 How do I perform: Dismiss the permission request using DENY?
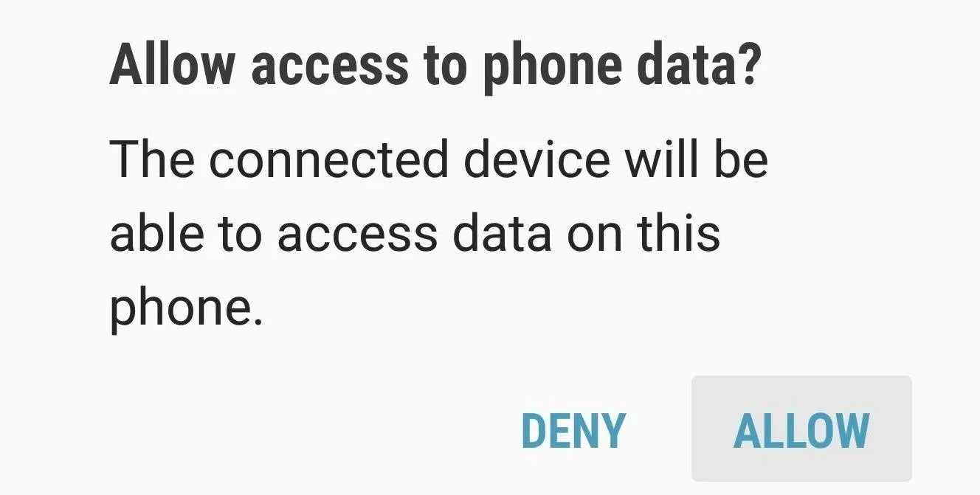pos(573,430)
